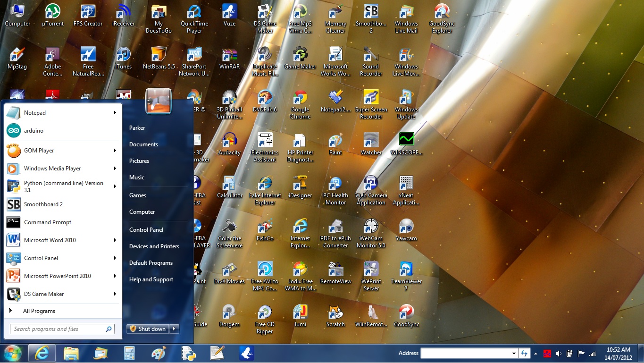644x363 pixels.
Task: Open the FishCo desktop icon
Action: pyautogui.click(x=265, y=229)
